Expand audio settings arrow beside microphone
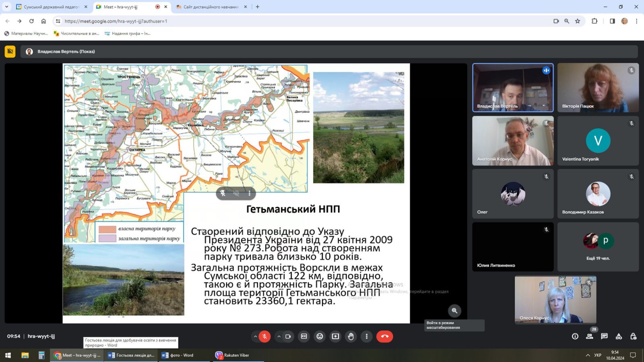 point(255,336)
